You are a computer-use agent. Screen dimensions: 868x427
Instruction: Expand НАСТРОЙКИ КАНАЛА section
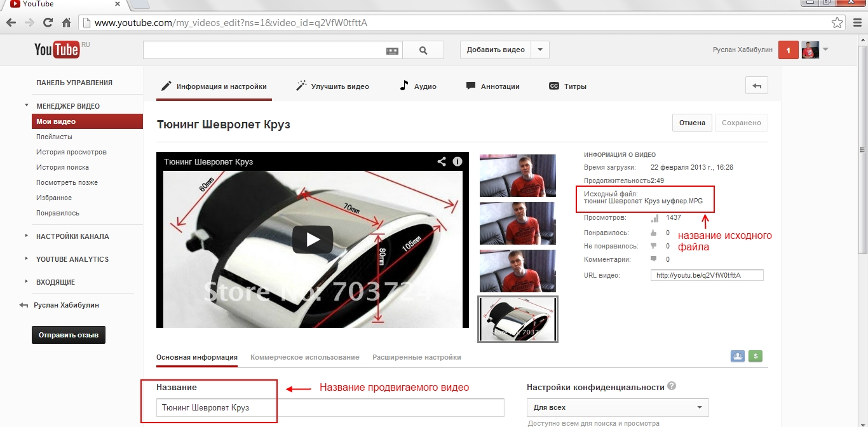(x=27, y=236)
